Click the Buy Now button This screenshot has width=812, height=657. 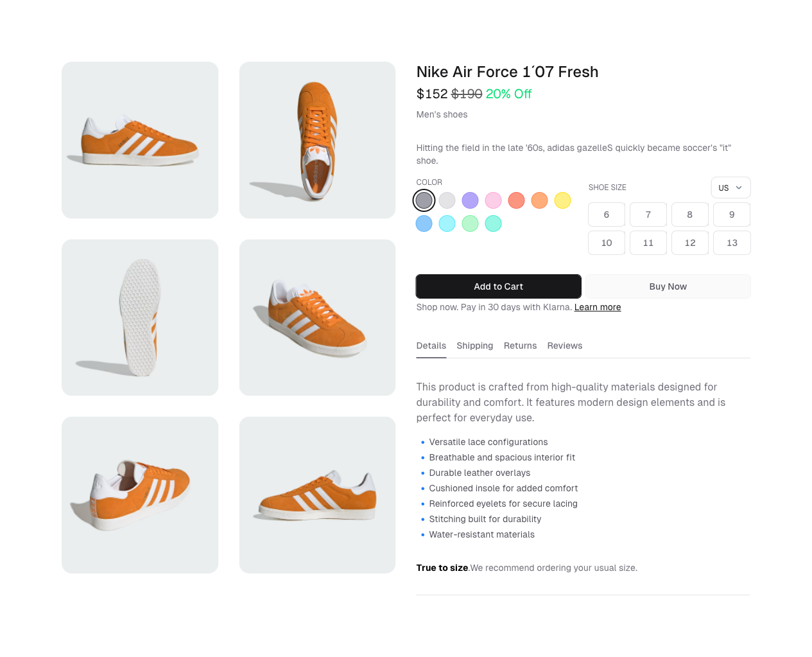668,286
